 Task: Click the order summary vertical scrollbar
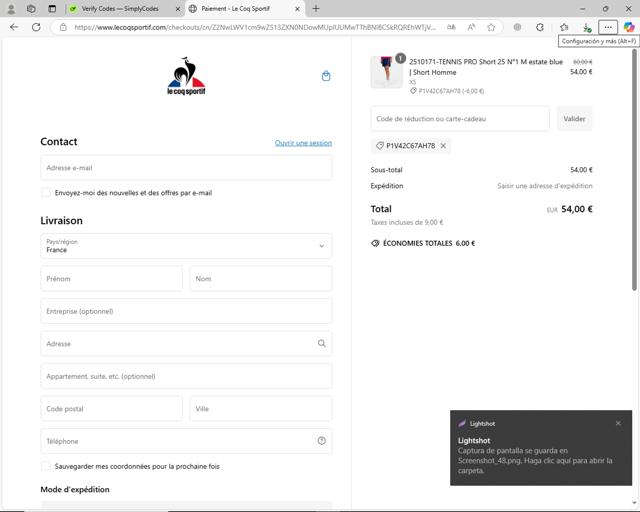point(634,170)
